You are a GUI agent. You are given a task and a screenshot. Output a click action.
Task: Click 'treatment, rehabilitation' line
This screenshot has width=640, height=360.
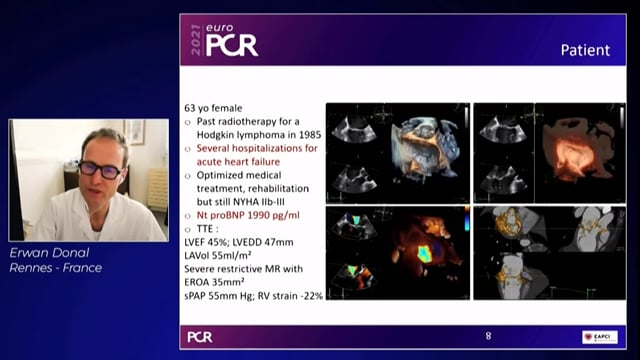point(253,189)
